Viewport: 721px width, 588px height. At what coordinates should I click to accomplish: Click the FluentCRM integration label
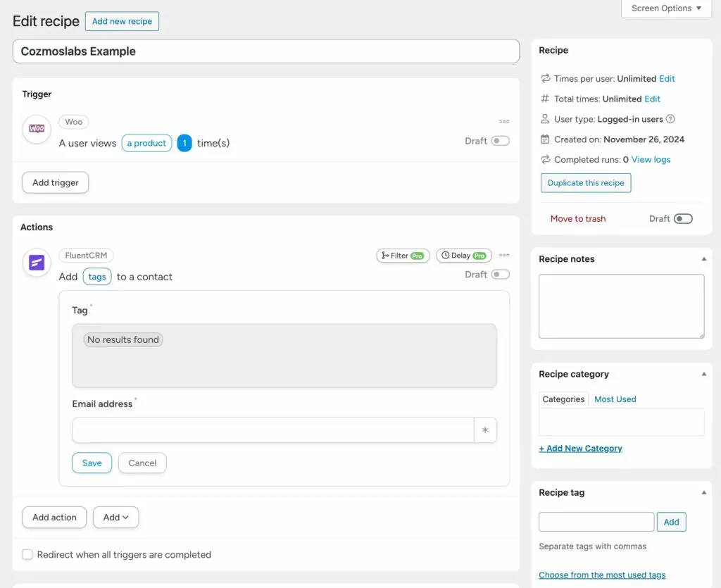[86, 255]
